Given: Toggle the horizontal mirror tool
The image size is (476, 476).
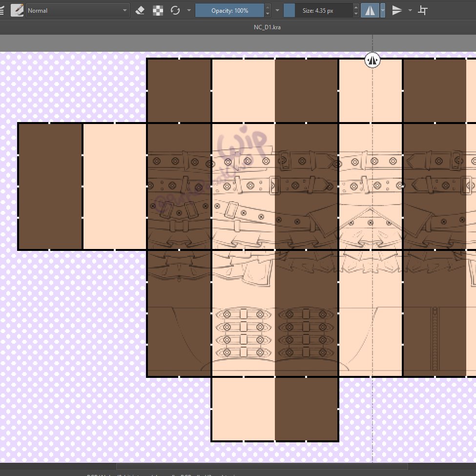Looking at the screenshot, I should point(370,10).
